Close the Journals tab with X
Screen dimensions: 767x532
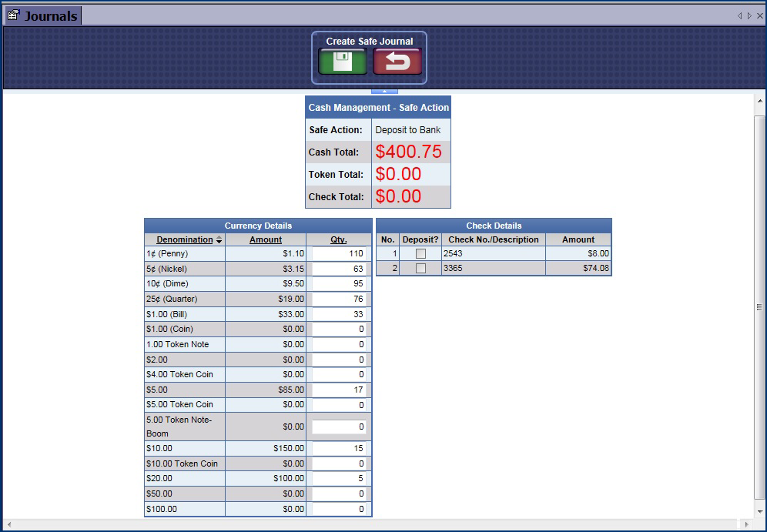(x=760, y=15)
